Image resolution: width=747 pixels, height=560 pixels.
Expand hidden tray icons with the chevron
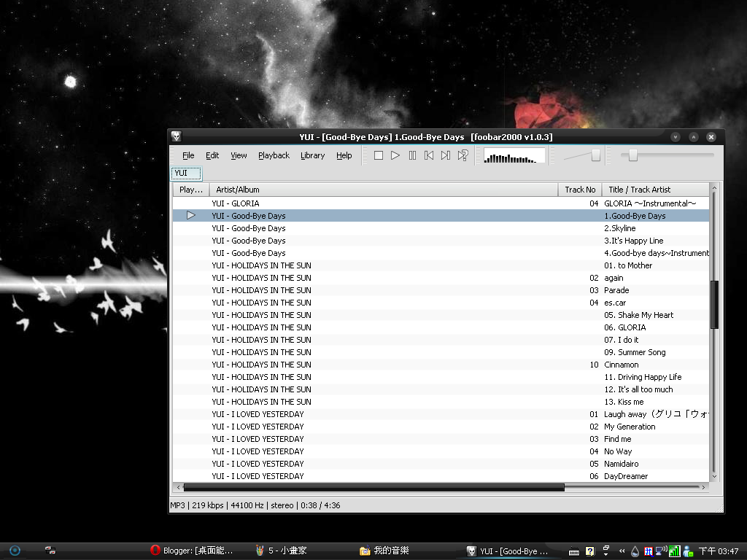pyautogui.click(x=622, y=551)
